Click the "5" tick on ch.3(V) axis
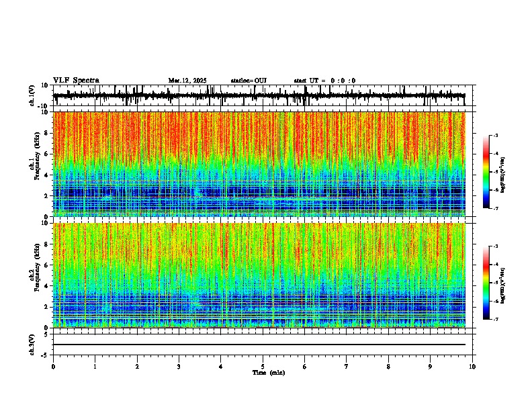Viewport: 532px width, 411px height. click(47, 334)
